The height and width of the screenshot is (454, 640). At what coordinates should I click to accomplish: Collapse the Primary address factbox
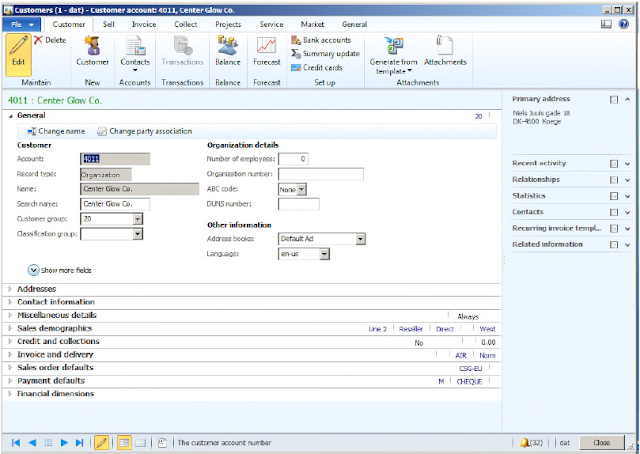pyautogui.click(x=627, y=99)
